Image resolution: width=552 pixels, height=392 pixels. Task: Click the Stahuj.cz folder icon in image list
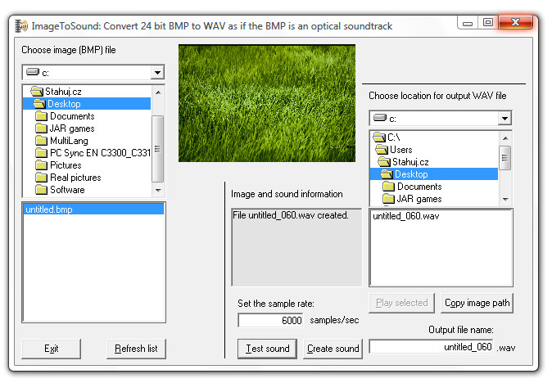point(37,92)
